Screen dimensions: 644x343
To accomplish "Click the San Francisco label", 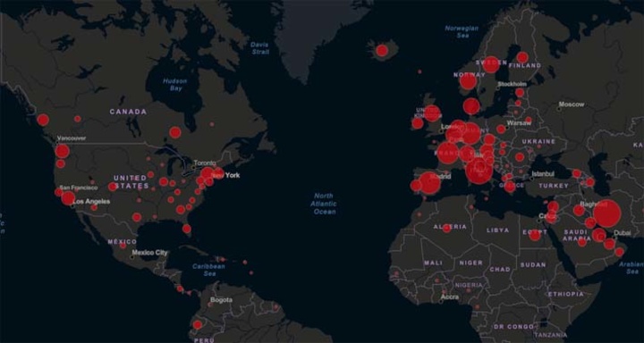I will click(x=79, y=188).
